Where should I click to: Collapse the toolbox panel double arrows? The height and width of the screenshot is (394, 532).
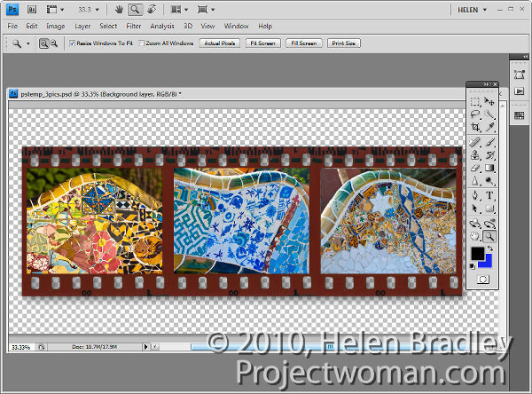486,84
